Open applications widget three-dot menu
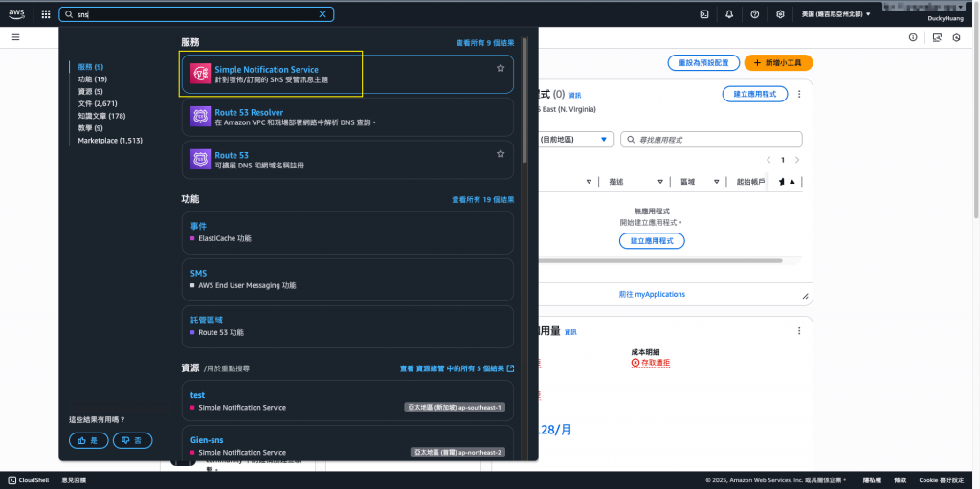This screenshot has width=980, height=489. (x=799, y=94)
